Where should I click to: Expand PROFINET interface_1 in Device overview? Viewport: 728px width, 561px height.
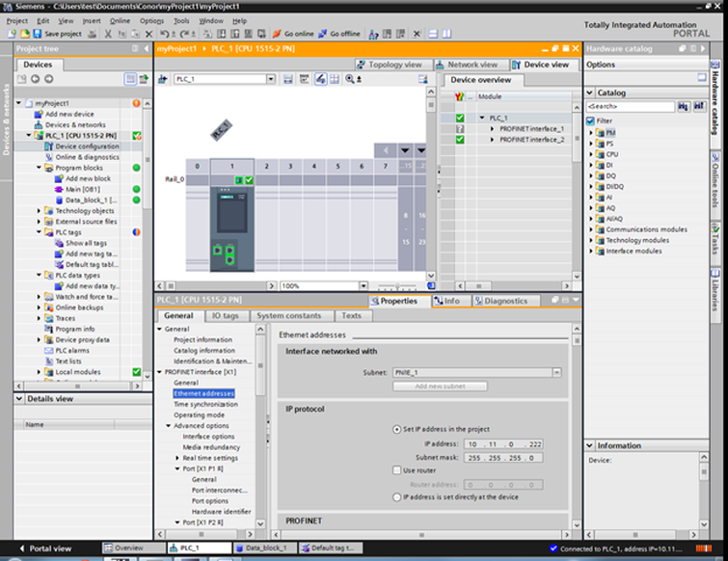492,129
